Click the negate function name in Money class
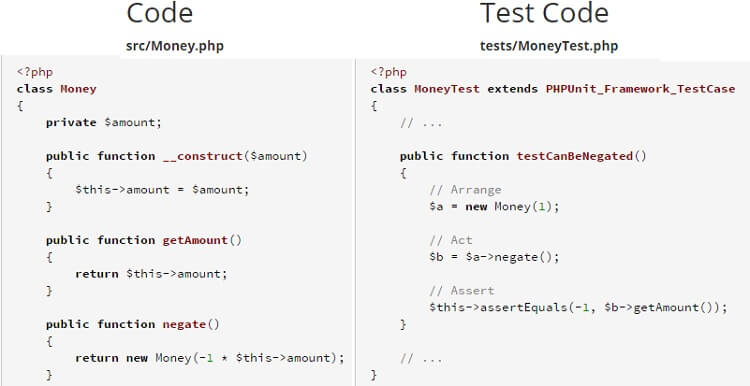 coord(184,324)
